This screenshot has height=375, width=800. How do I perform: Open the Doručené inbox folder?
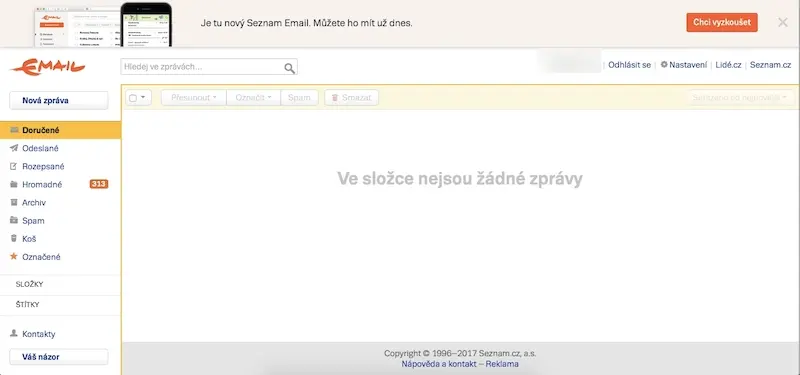click(60, 130)
